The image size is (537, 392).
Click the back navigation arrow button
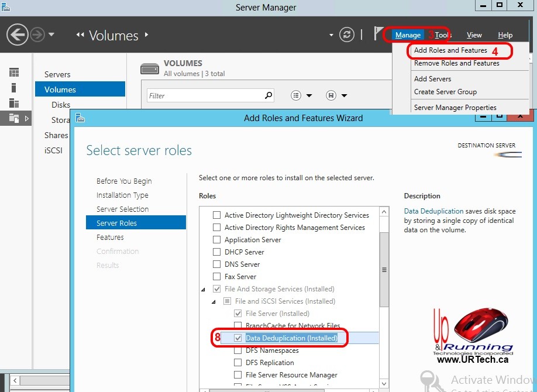point(18,35)
